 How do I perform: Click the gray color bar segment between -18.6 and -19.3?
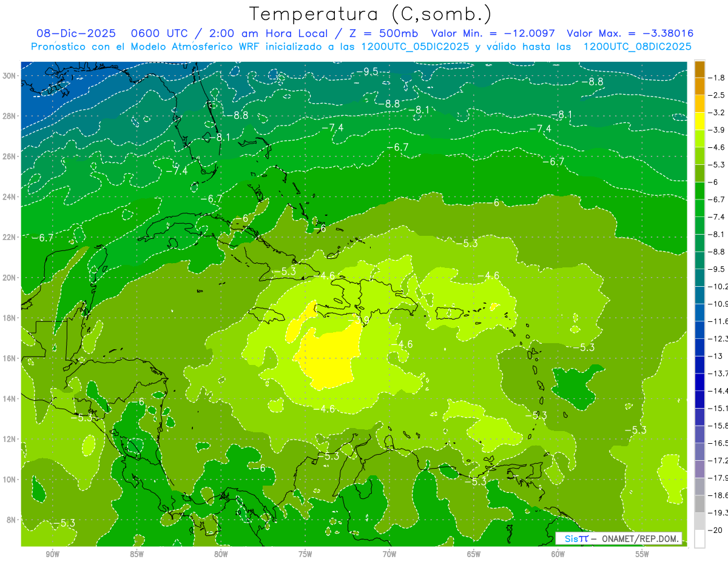[x=699, y=504]
